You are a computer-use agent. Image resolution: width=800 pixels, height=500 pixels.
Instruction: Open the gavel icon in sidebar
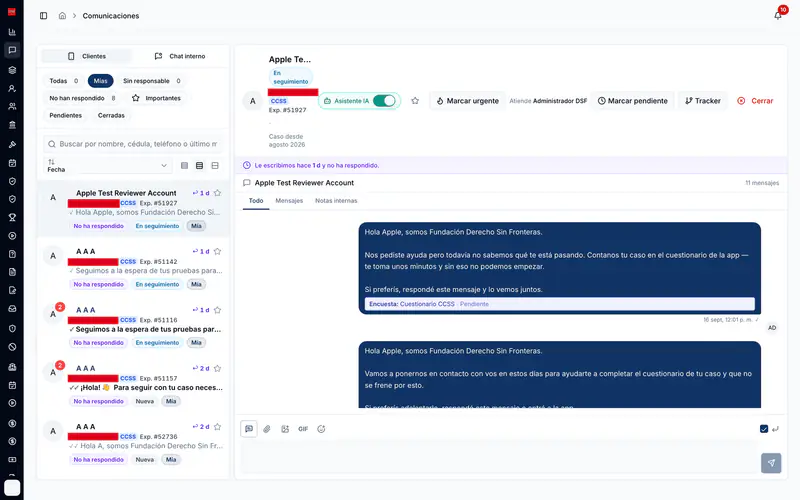click(x=12, y=144)
